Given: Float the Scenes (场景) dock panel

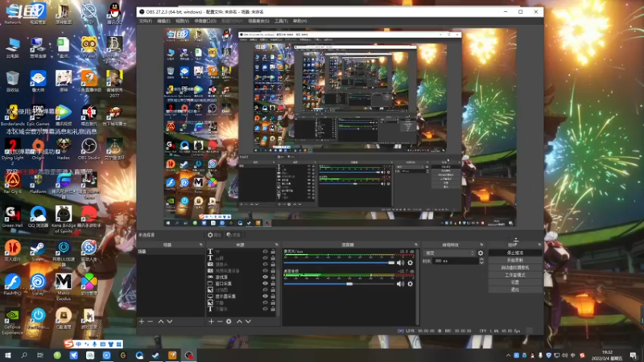Looking at the screenshot, I should [200, 245].
